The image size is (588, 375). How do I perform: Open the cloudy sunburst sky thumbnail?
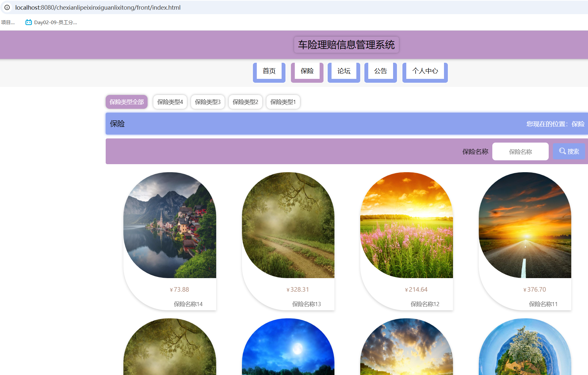[407, 347]
